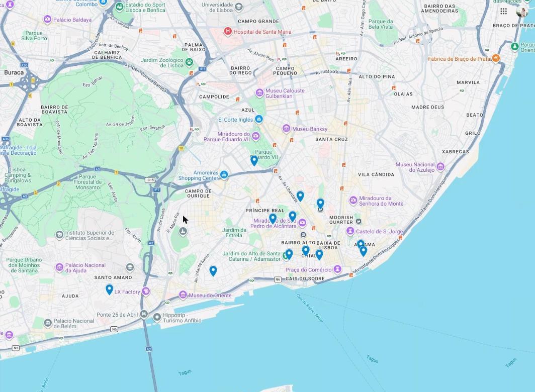Click the Buraca place name
The image size is (535, 392).
[x=14, y=72]
